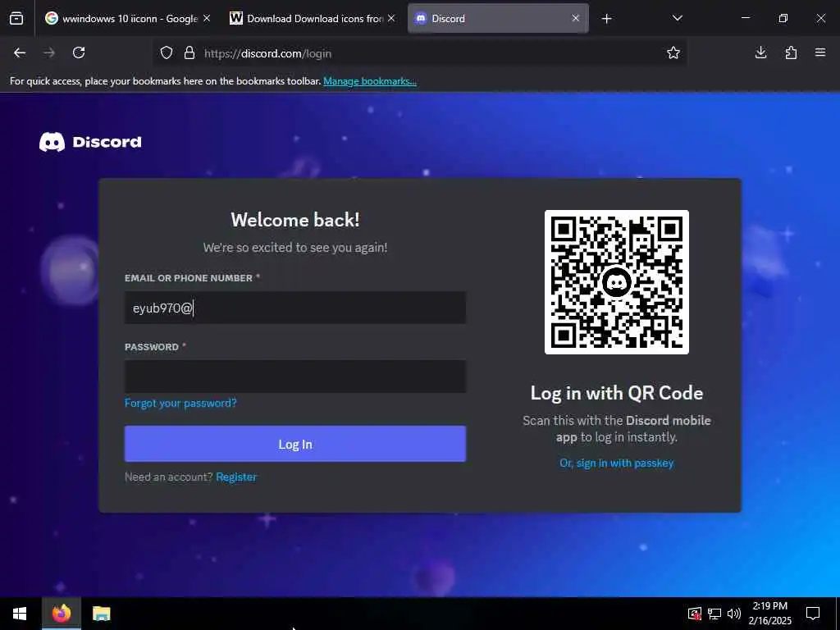
Task: Open the taskbar clock and date
Action: point(769,614)
